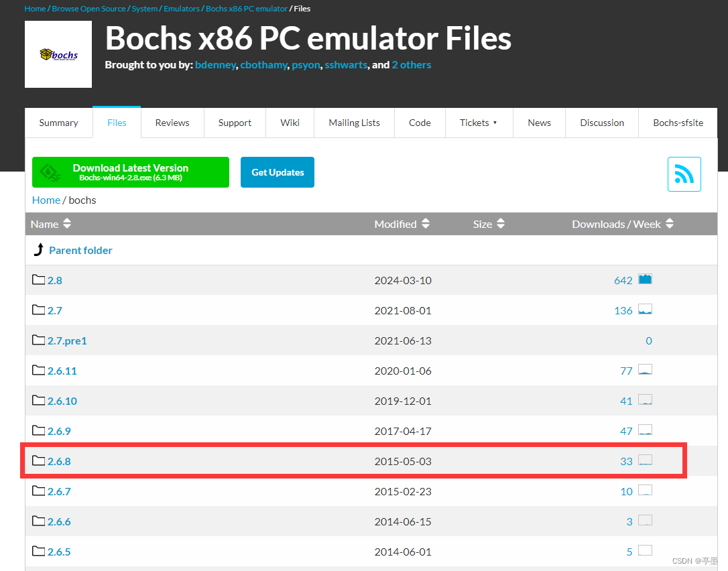The height and width of the screenshot is (571, 728).
Task: Select the Files tab
Action: tap(117, 123)
